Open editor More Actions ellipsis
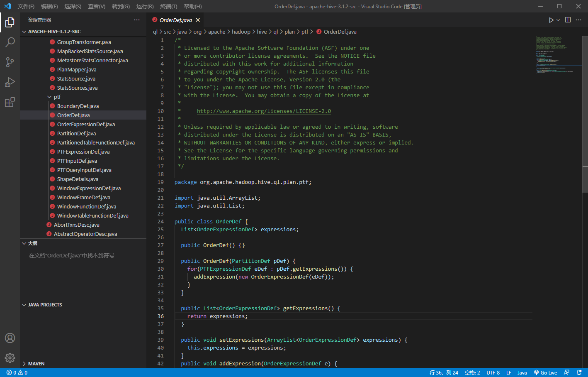 point(578,20)
